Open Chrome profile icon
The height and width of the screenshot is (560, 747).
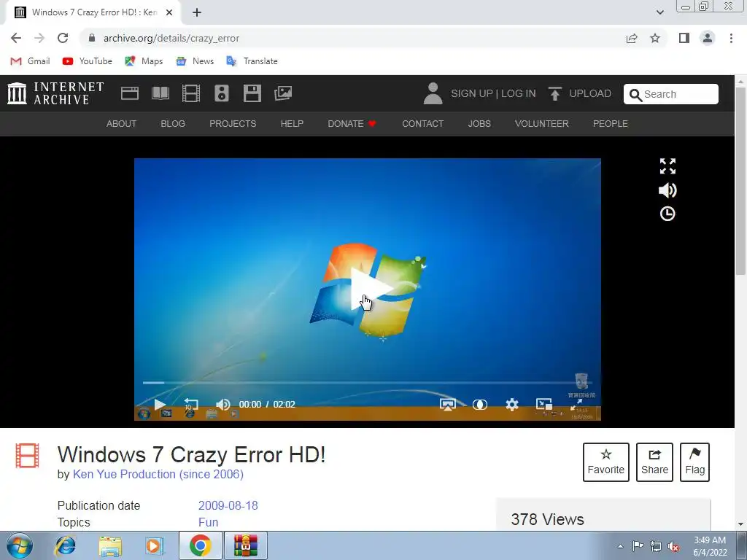pyautogui.click(x=708, y=38)
